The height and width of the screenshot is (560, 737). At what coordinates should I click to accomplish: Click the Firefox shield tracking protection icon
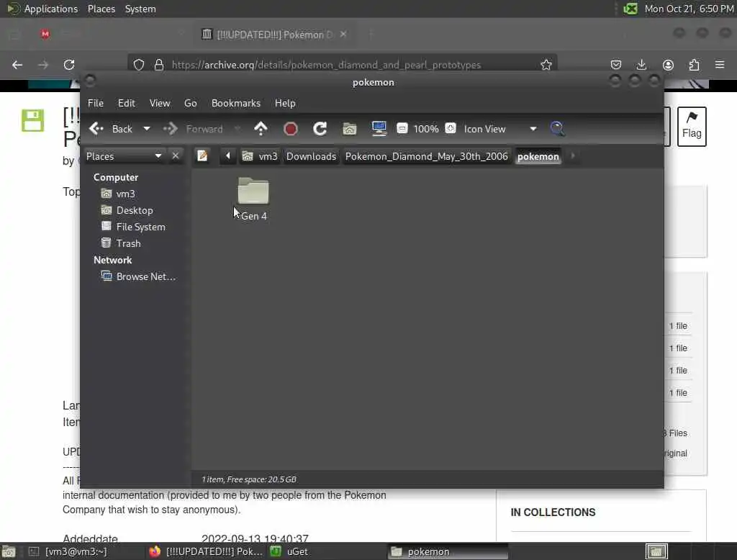[139, 64]
